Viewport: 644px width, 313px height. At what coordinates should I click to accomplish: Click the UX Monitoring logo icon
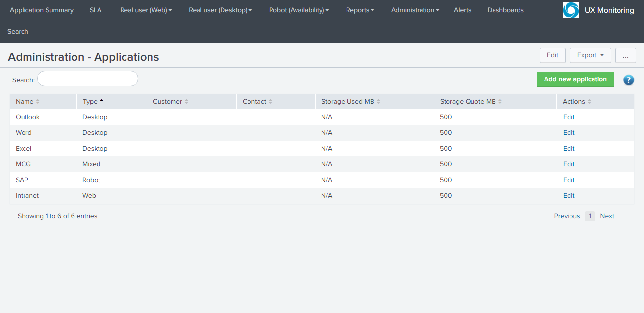click(571, 10)
